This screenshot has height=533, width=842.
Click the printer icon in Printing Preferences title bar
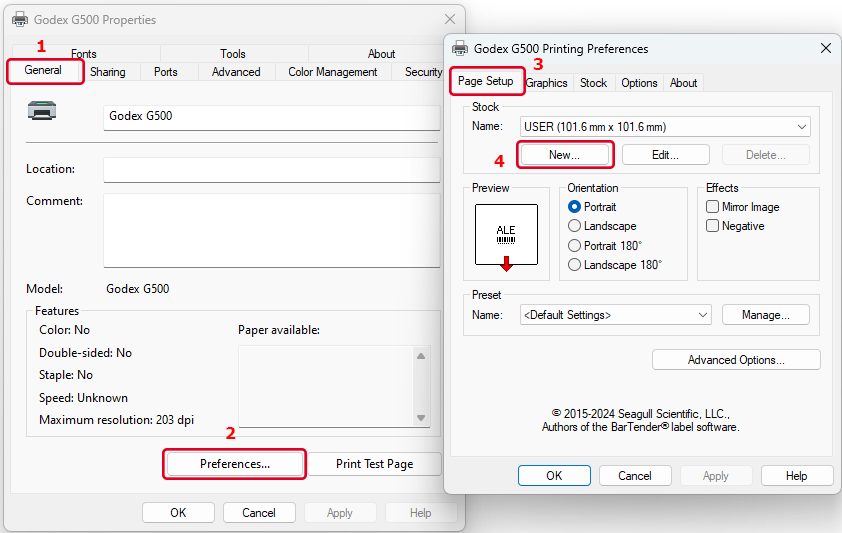tap(460, 48)
